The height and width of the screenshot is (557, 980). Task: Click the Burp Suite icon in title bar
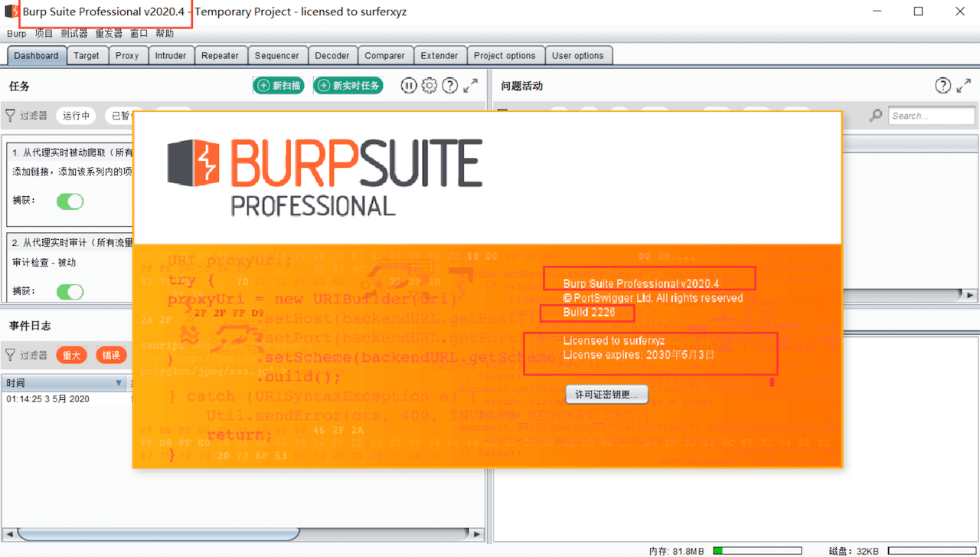pyautogui.click(x=11, y=11)
